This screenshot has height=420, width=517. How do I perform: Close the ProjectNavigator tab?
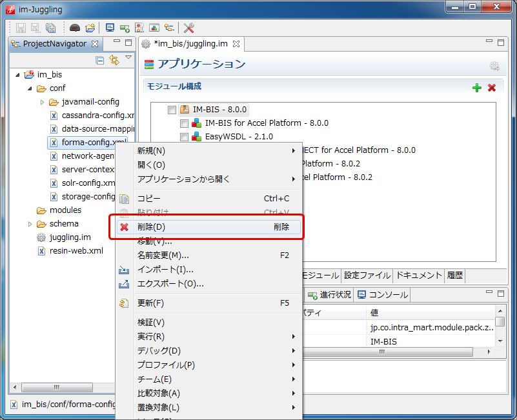tap(95, 44)
